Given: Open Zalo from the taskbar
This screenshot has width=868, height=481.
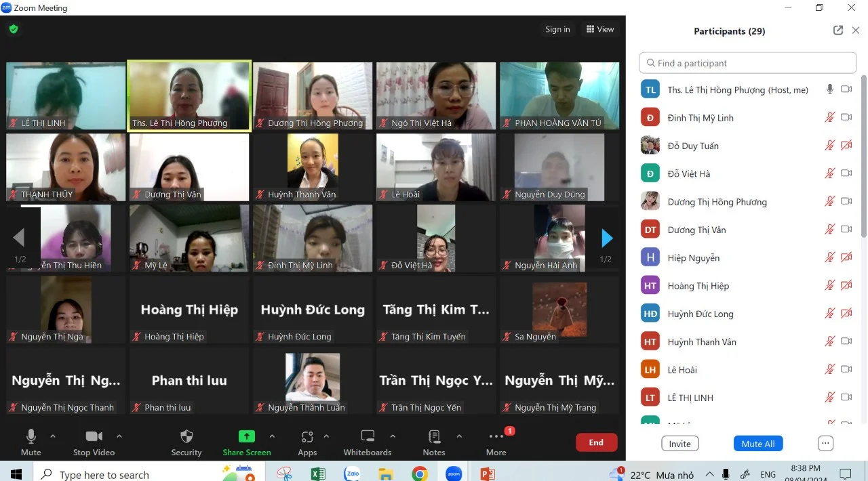Looking at the screenshot, I should (x=352, y=474).
